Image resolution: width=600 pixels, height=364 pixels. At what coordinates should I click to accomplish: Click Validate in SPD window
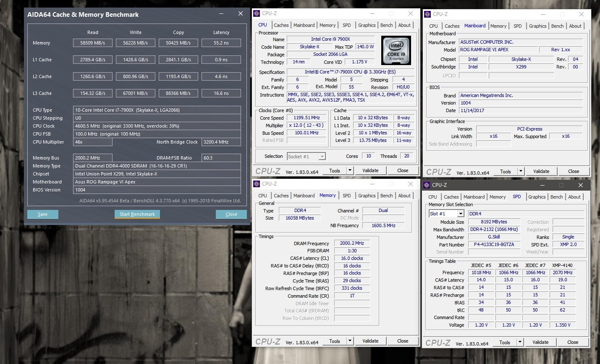click(x=540, y=342)
